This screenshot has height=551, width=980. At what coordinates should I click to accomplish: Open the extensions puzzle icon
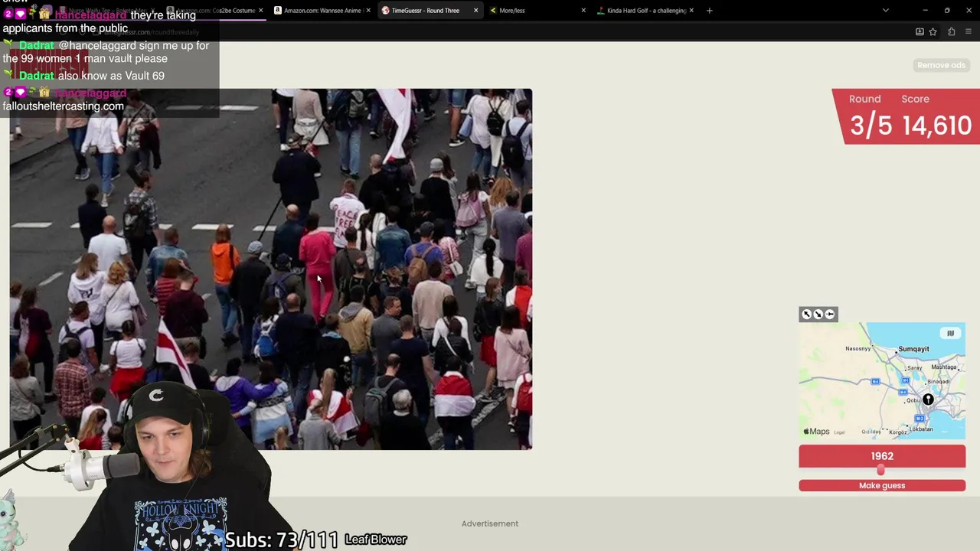(951, 31)
